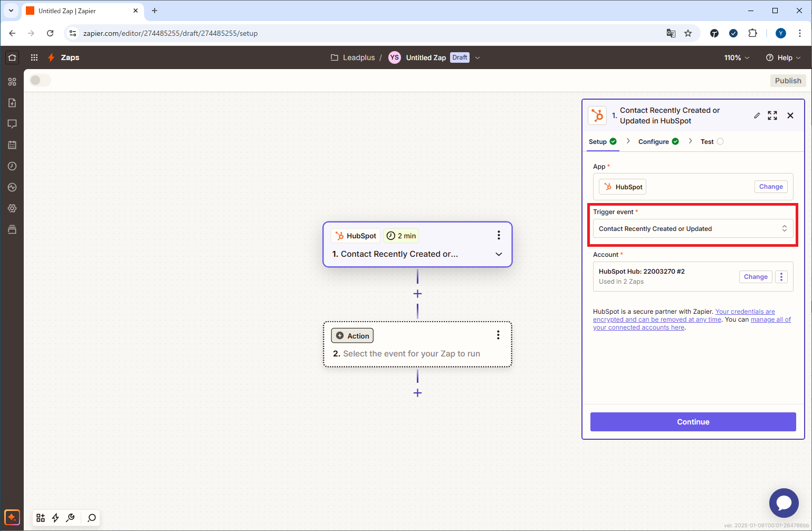Open the Leadplus folder breadcrumb

click(x=352, y=57)
